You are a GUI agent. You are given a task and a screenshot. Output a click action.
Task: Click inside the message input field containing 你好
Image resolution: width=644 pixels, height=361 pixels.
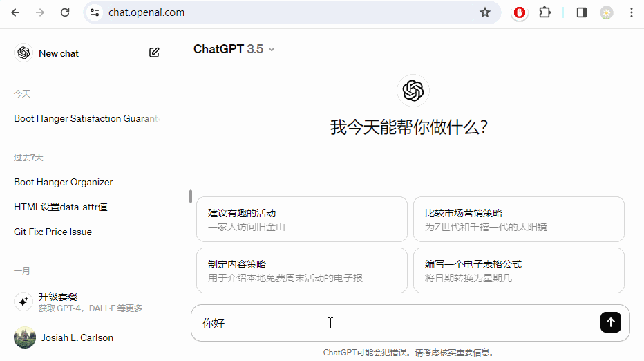pos(394,323)
